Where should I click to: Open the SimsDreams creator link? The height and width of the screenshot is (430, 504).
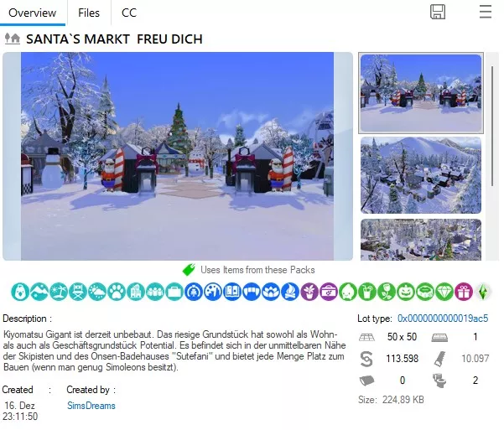[x=91, y=406]
